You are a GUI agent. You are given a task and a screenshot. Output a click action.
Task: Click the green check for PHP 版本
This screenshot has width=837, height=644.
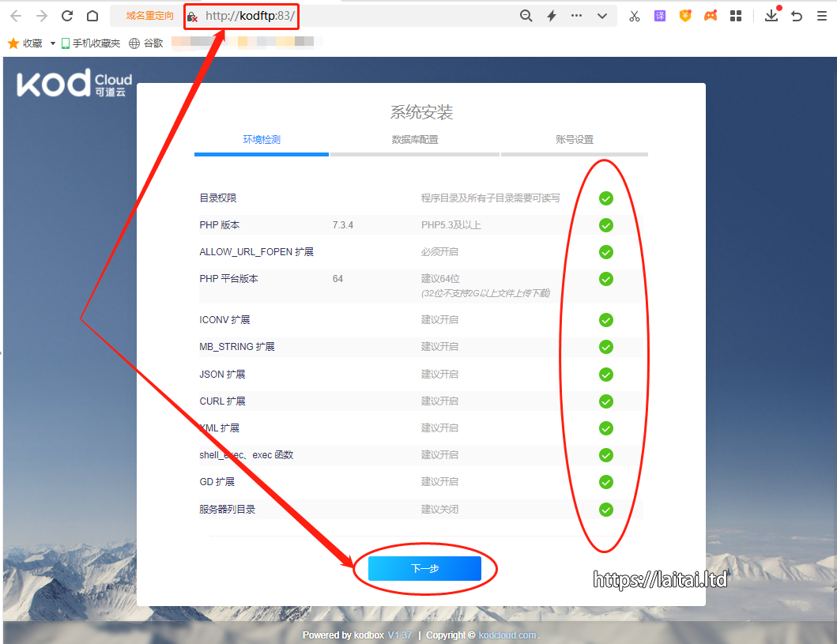point(606,225)
